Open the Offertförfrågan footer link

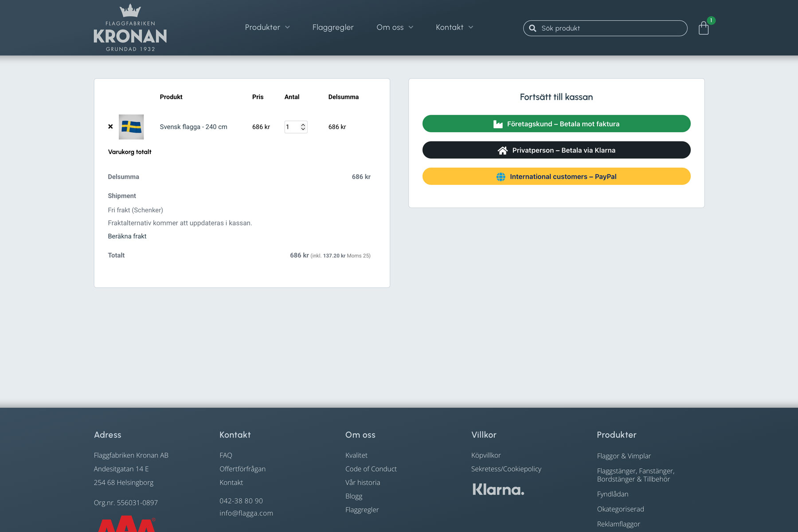point(243,469)
